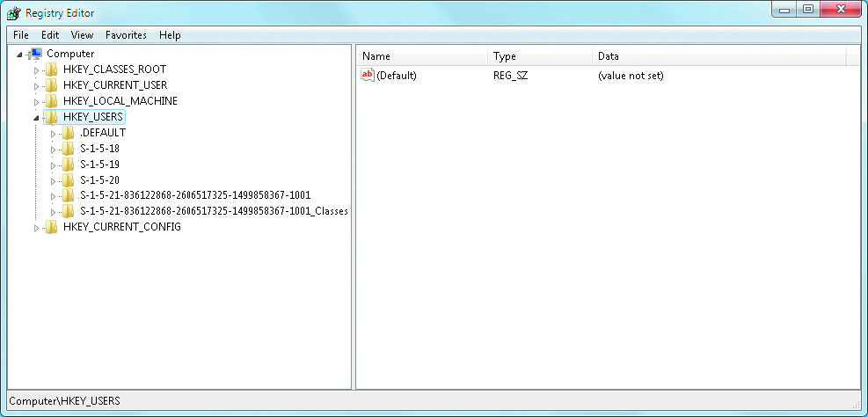This screenshot has width=868, height=417.
Task: Select the Computer label in tree
Action: [x=70, y=54]
